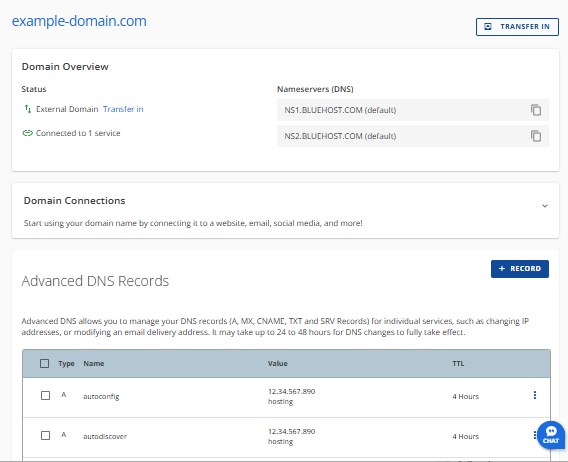Copy the NS1.BLUEHOST.COM nameserver
568x462 pixels.
536,110
